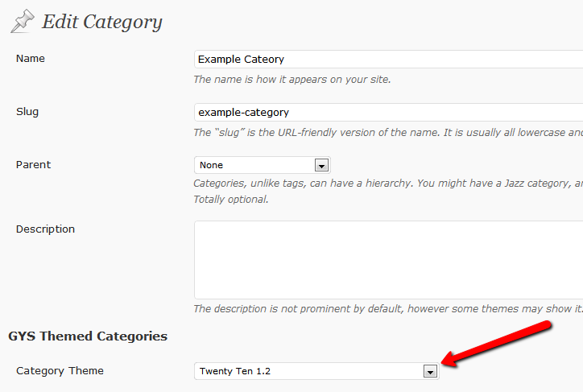Click the Slug field label

(27, 112)
